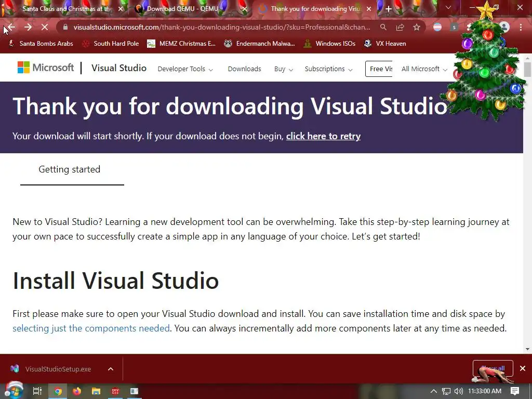Click the Microsoft logo
The image size is (532, 399).
coord(46,68)
